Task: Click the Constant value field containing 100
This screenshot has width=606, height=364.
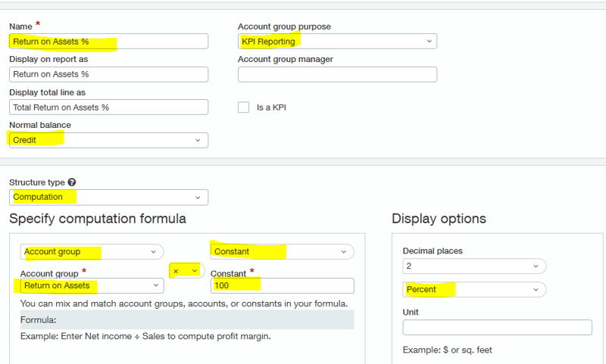Action: (282, 285)
